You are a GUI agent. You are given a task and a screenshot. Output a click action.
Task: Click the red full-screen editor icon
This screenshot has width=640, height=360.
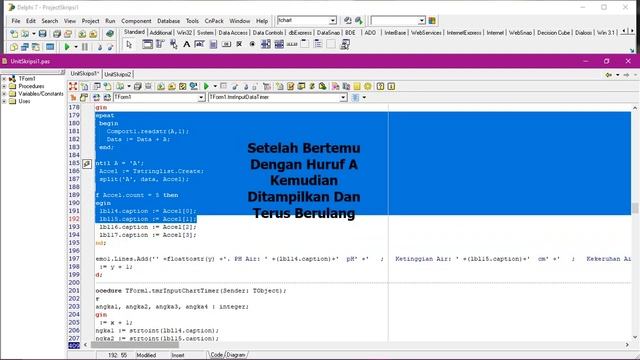point(73,86)
